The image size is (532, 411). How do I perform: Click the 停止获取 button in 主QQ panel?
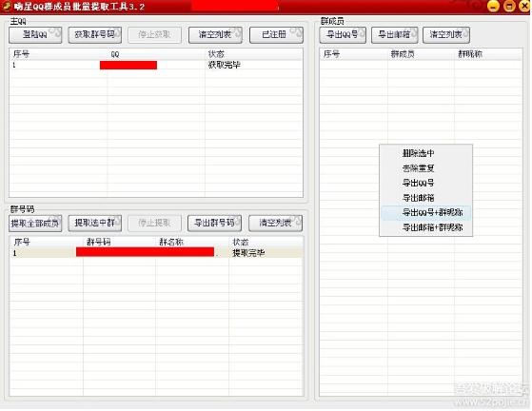pos(154,35)
